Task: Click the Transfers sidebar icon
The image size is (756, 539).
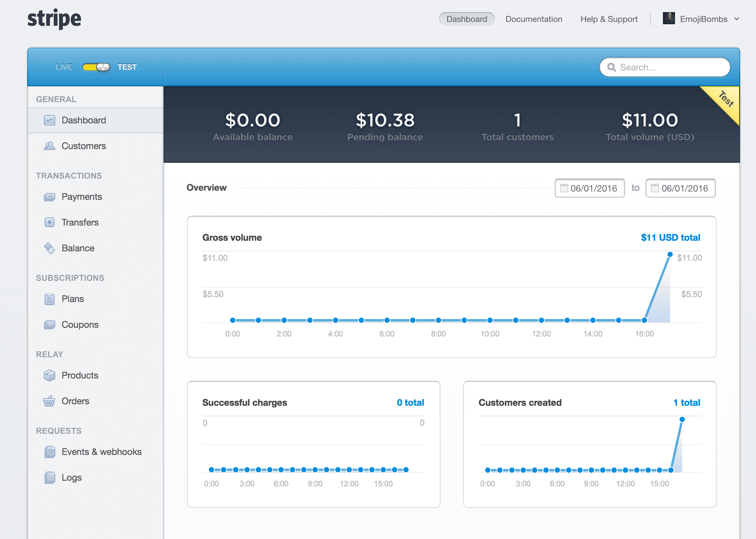Action: point(50,223)
